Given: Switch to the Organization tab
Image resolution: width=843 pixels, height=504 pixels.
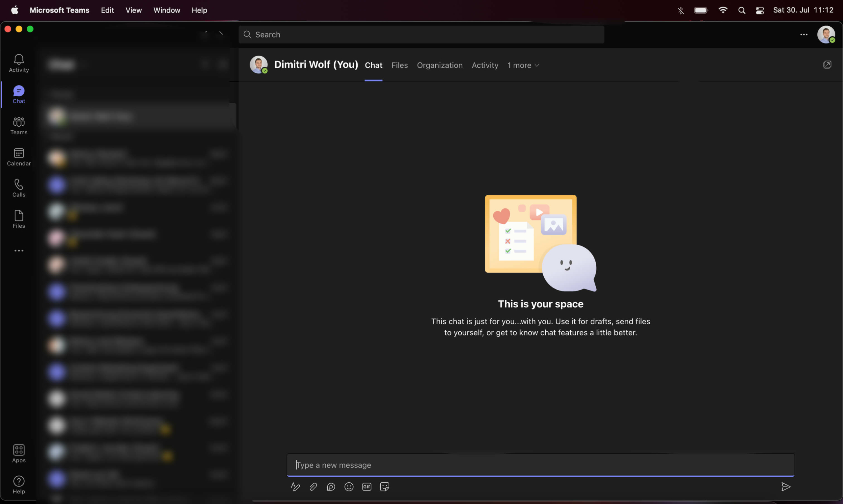Looking at the screenshot, I should coord(440,65).
